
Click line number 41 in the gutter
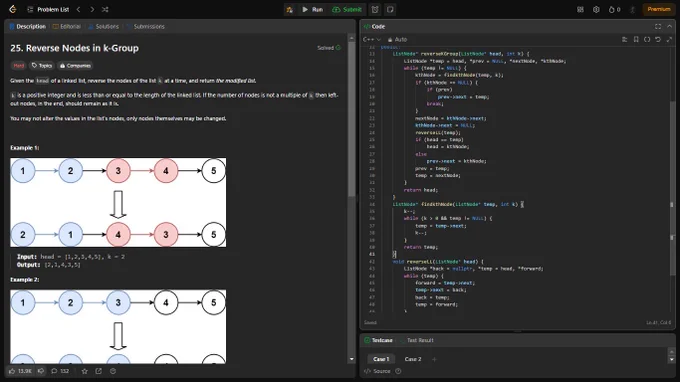click(x=372, y=254)
